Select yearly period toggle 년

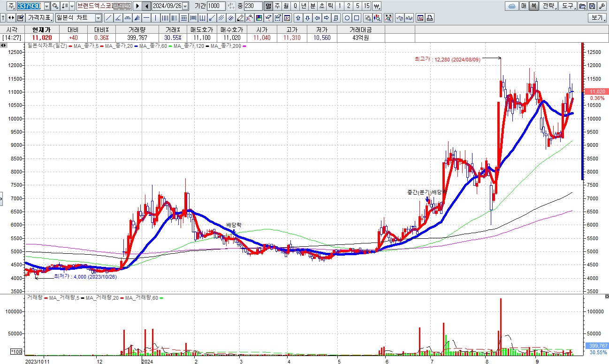(x=304, y=6)
